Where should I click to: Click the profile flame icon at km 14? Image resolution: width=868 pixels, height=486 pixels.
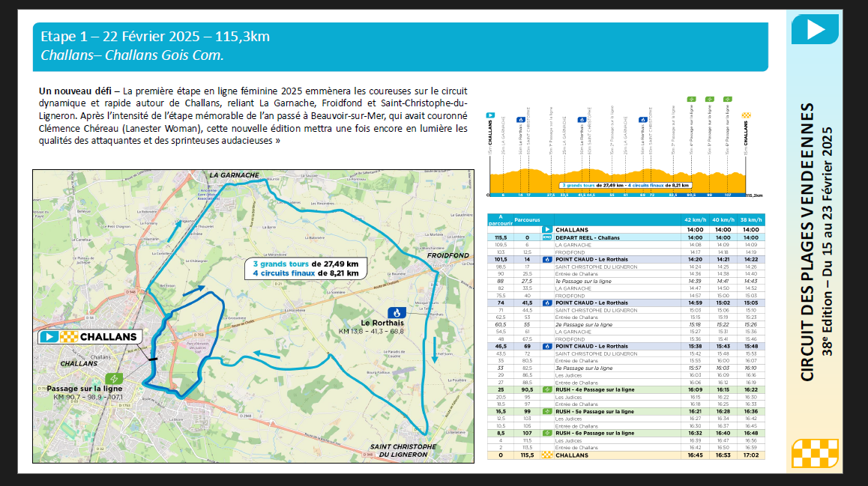[x=521, y=119]
